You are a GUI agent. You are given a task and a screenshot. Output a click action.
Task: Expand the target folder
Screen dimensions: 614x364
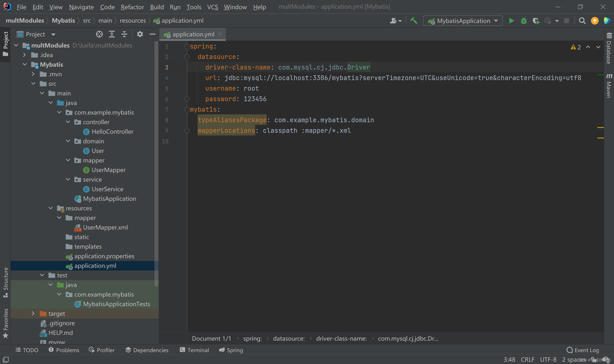(33, 313)
